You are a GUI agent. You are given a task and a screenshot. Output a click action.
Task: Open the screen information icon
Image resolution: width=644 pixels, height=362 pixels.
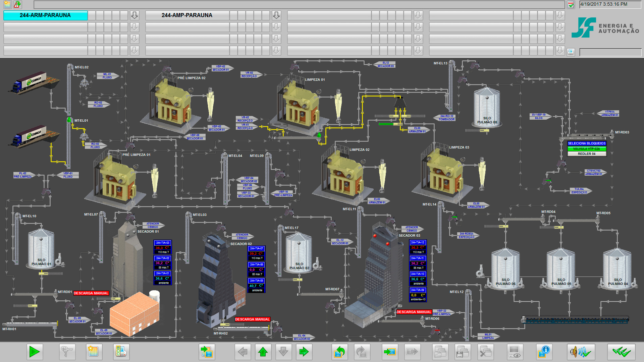pyautogui.click(x=544, y=352)
